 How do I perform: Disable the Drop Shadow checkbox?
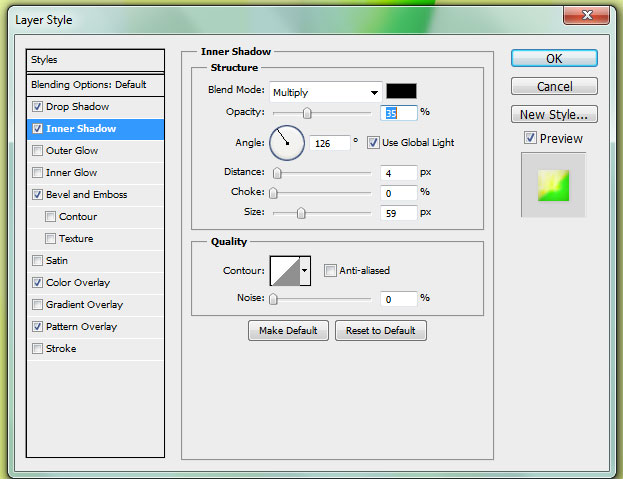(38, 107)
